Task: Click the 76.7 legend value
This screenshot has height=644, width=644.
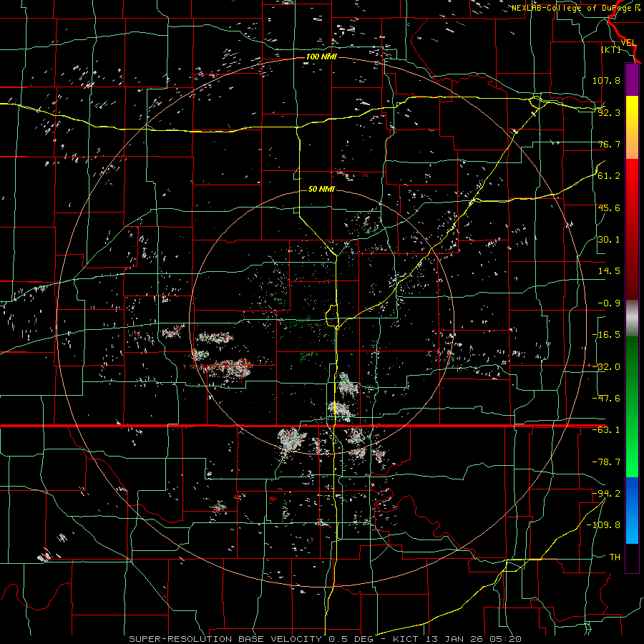Action: [x=609, y=144]
